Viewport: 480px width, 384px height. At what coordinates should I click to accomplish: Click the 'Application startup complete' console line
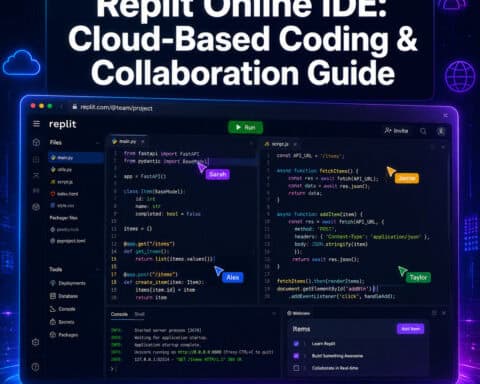coord(167,345)
